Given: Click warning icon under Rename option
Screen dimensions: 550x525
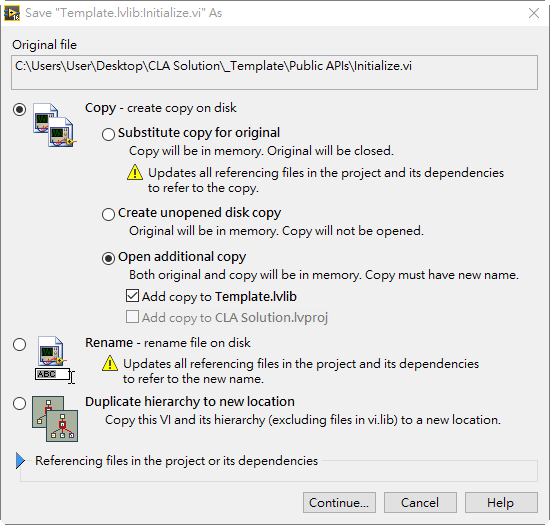Looking at the screenshot, I should point(110,363).
